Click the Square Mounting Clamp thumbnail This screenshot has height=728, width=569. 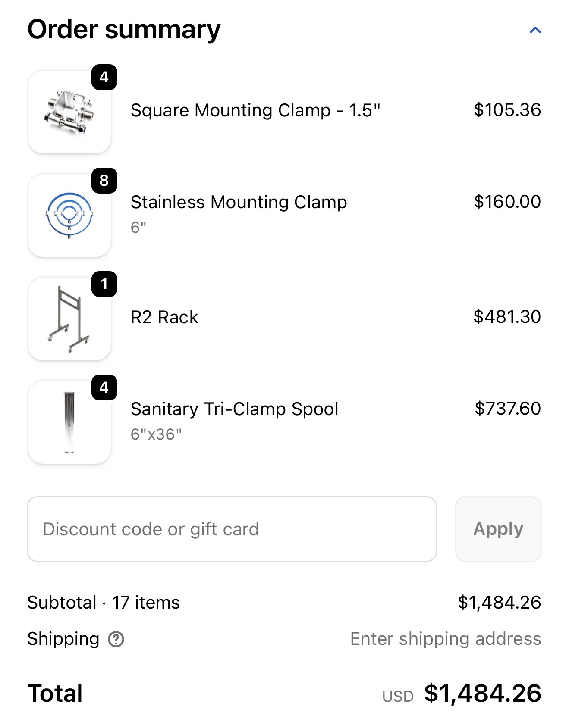tap(69, 112)
